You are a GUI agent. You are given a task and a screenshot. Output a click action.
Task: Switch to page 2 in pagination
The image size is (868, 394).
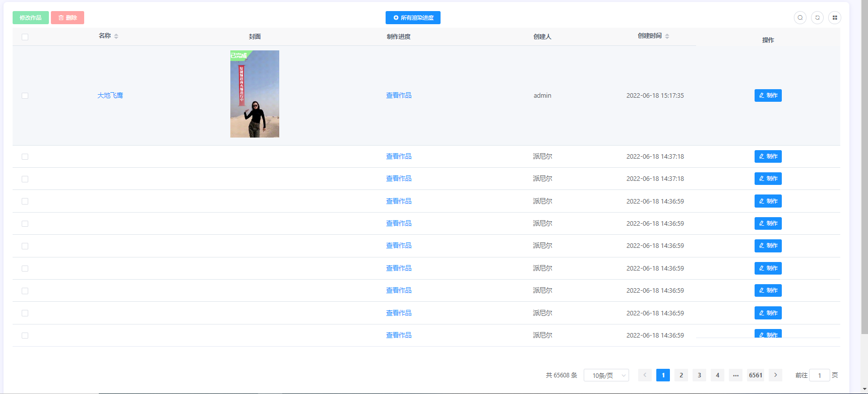681,375
